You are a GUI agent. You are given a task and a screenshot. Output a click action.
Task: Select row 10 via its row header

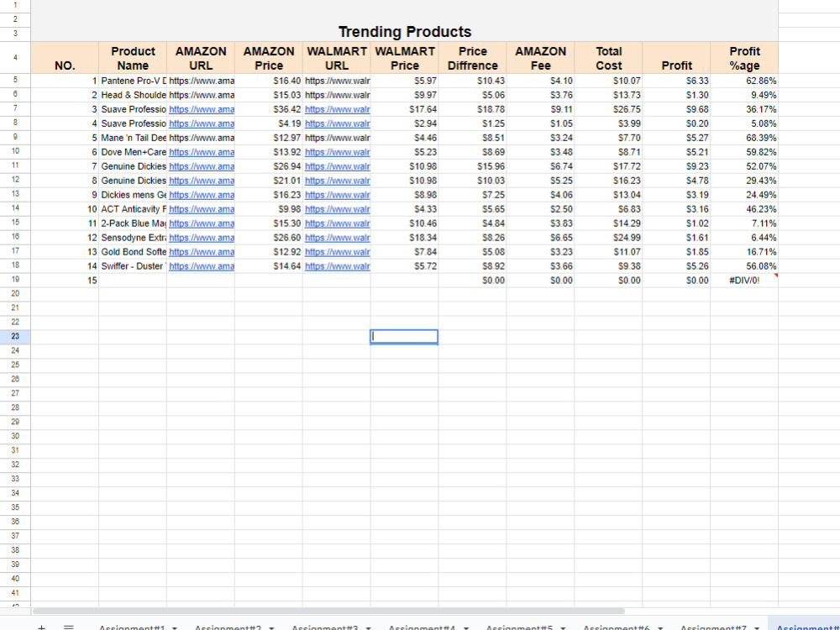tap(15, 151)
